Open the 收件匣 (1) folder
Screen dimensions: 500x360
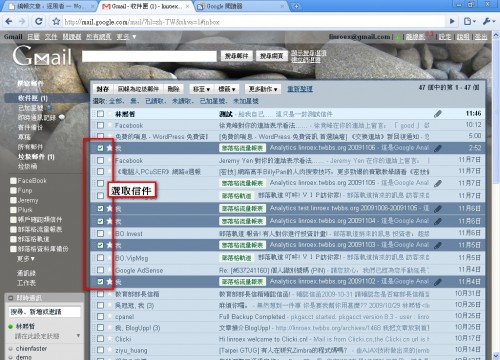(x=33, y=98)
